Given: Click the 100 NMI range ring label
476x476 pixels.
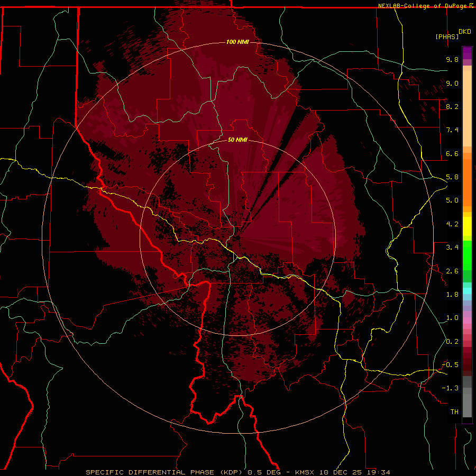Looking at the screenshot, I should (237, 42).
